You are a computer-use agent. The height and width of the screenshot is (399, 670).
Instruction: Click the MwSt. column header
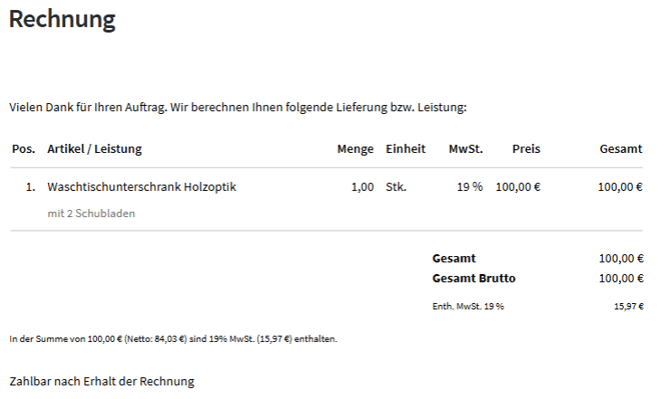pos(466,149)
